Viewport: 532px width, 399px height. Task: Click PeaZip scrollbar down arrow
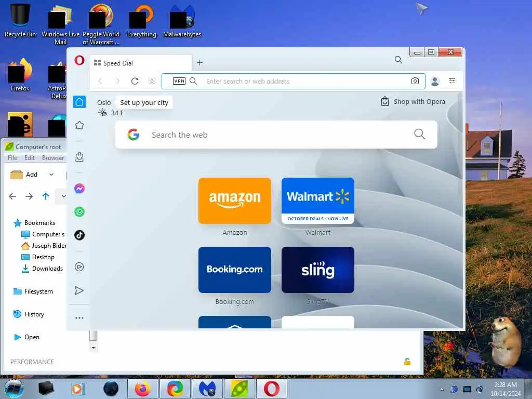94,348
